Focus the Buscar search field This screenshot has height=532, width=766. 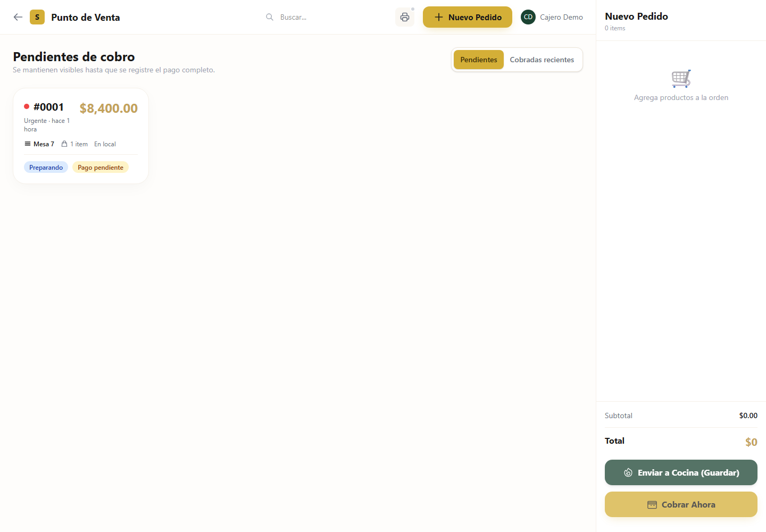(x=324, y=17)
